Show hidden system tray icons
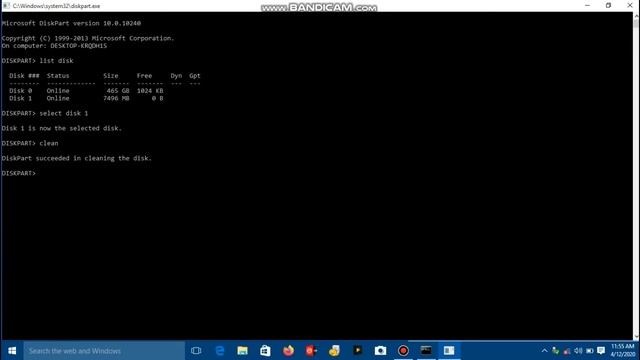This screenshot has width=640, height=360. [x=544, y=351]
